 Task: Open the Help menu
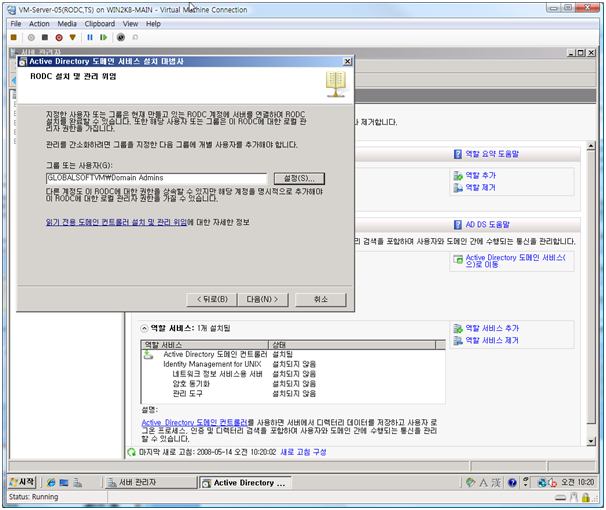pyautogui.click(x=153, y=24)
